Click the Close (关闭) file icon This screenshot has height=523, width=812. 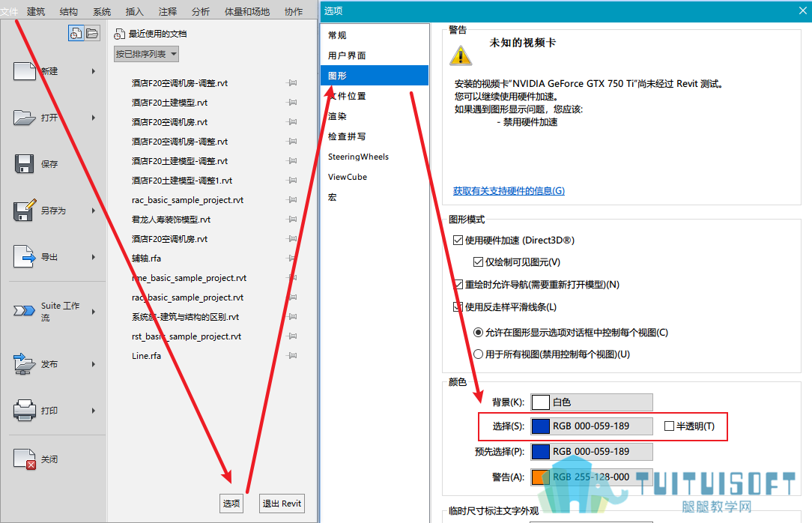click(24, 459)
